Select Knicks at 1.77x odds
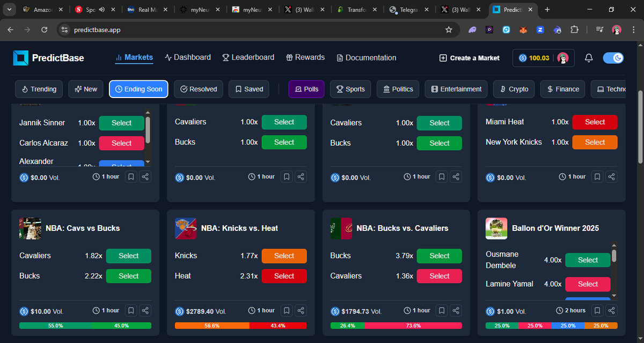Viewport: 644px width, 343px height. coord(284,256)
